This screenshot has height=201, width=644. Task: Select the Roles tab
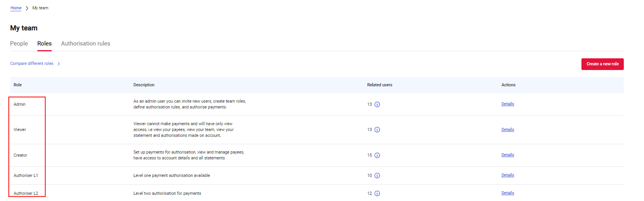[44, 44]
